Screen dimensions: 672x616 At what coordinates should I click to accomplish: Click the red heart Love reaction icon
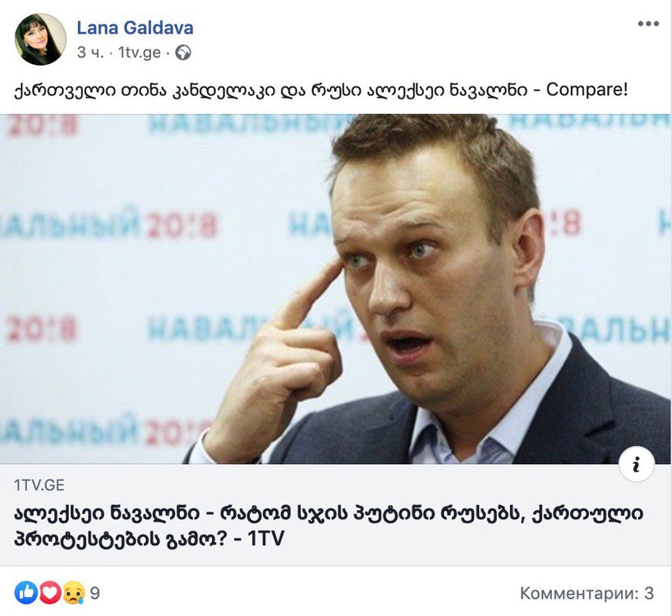(50, 593)
